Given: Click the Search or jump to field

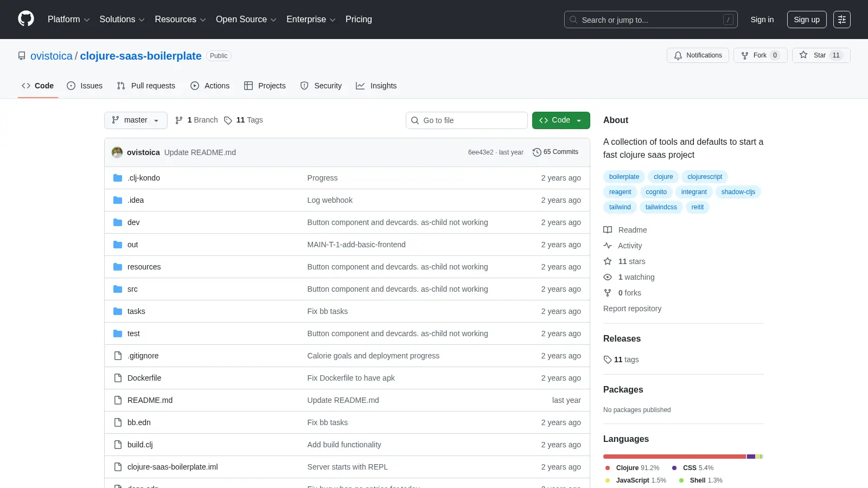Looking at the screenshot, I should pyautogui.click(x=650, y=20).
